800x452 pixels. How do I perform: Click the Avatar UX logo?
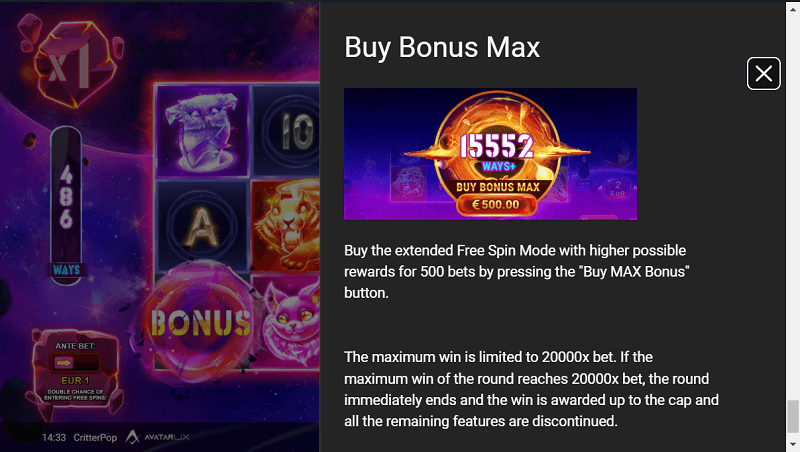(157, 437)
